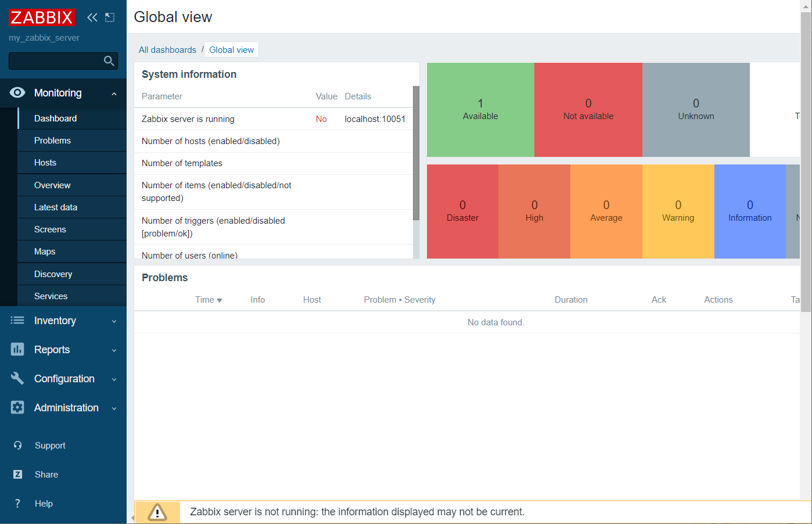
Task: Click the Inventory list icon
Action: [17, 320]
